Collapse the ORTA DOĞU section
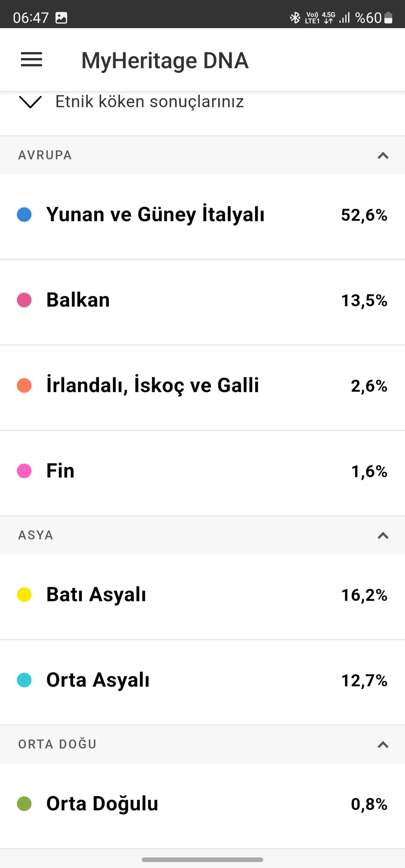The width and height of the screenshot is (405, 868). 383,744
